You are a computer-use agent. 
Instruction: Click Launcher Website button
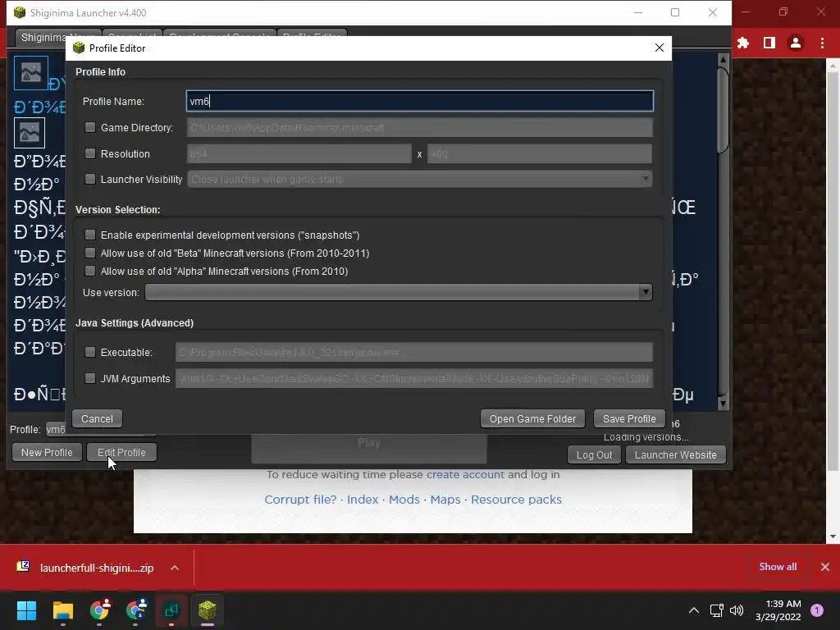[x=676, y=454]
